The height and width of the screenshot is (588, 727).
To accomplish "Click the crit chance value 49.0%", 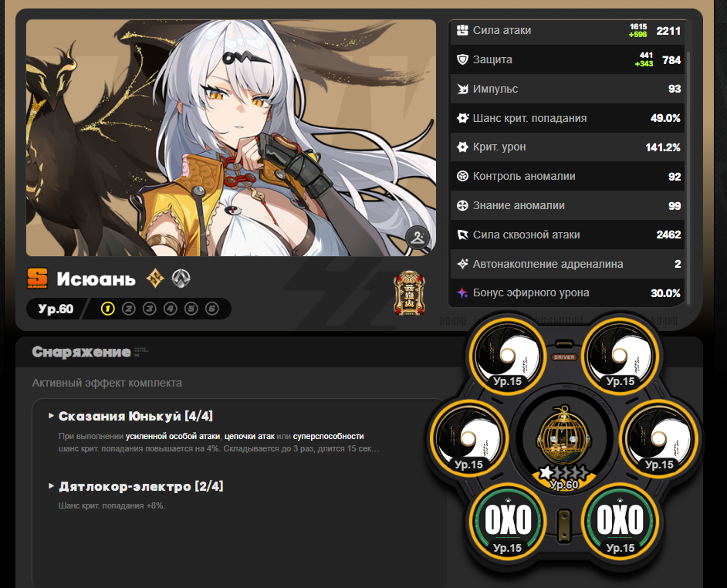I will (665, 118).
